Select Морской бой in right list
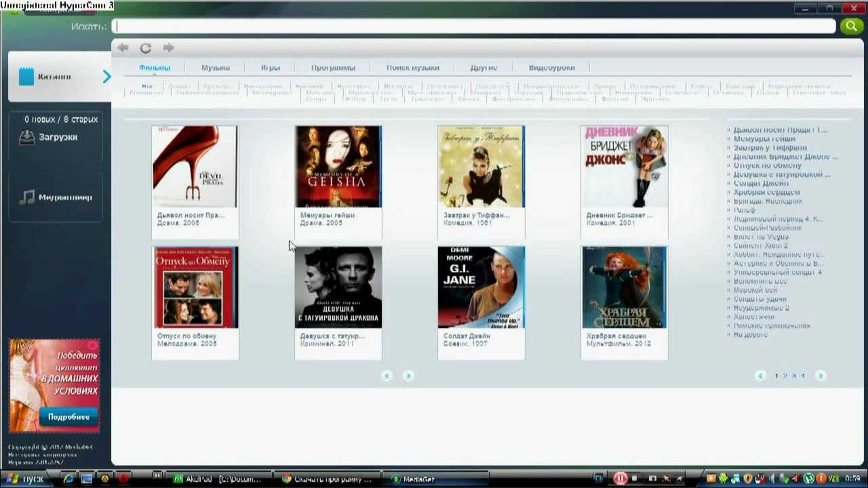Image resolution: width=868 pixels, height=488 pixels. point(755,289)
